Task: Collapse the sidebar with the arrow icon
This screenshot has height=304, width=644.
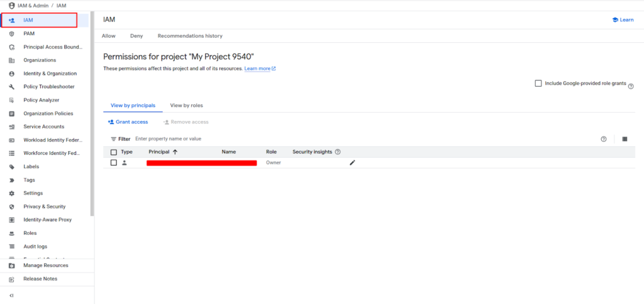Action: (x=11, y=295)
